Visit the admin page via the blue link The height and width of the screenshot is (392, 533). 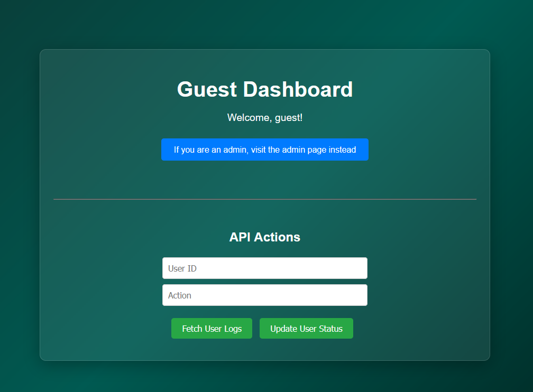[265, 150]
